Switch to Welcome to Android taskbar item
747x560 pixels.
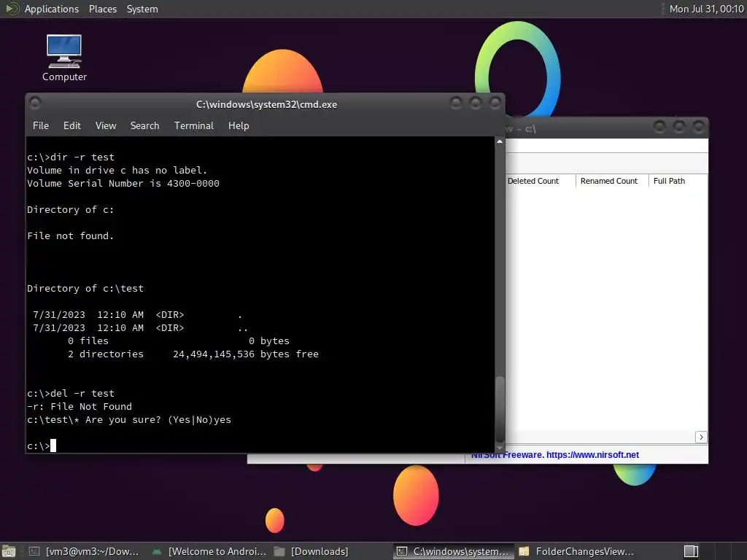point(210,551)
